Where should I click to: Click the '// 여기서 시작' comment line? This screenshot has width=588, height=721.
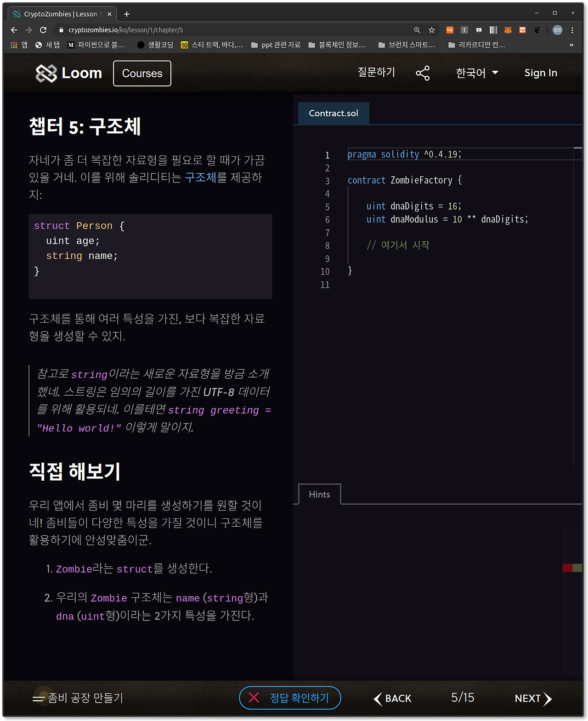(398, 245)
